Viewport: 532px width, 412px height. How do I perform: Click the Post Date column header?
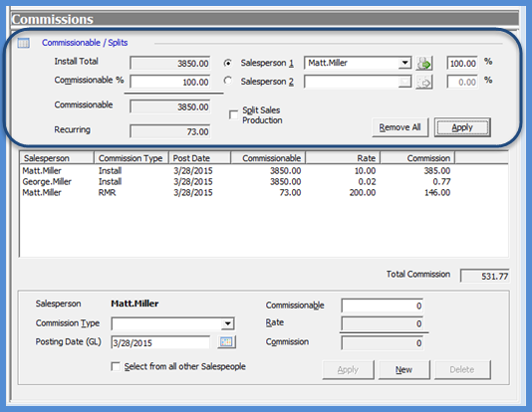[x=199, y=158]
